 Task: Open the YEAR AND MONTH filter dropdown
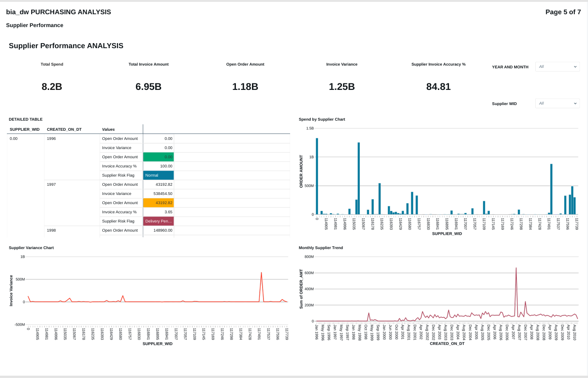(557, 67)
